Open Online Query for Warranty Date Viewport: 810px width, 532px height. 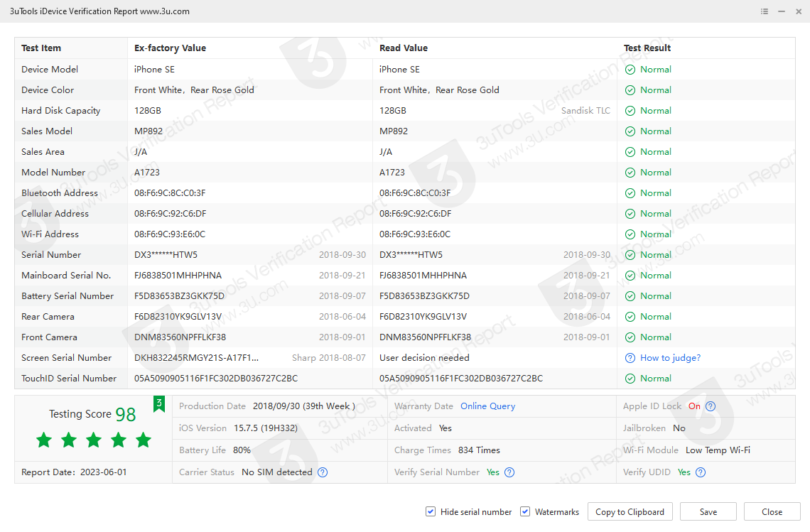click(x=487, y=406)
